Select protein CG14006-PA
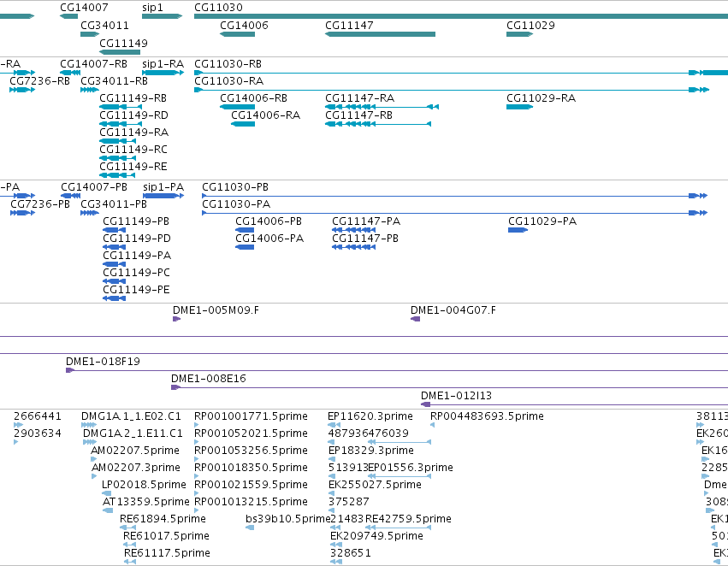Viewport: 728px width, 566px height. tap(245, 247)
